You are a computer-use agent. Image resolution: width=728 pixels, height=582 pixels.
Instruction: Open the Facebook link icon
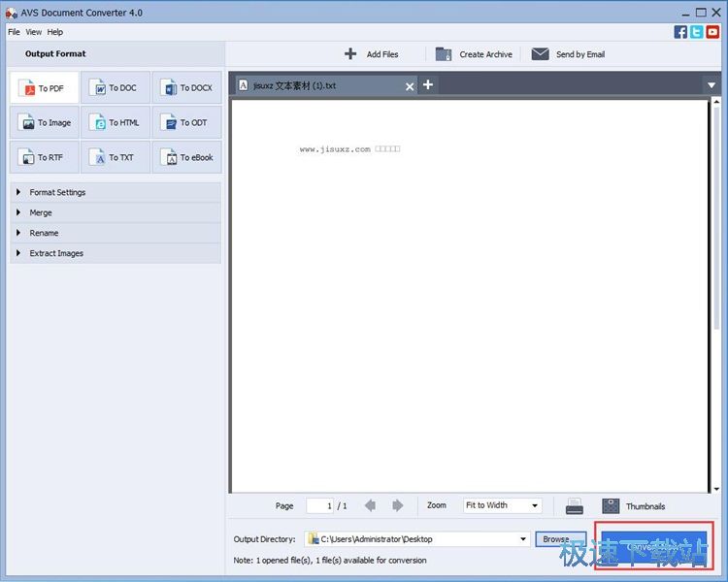click(680, 32)
